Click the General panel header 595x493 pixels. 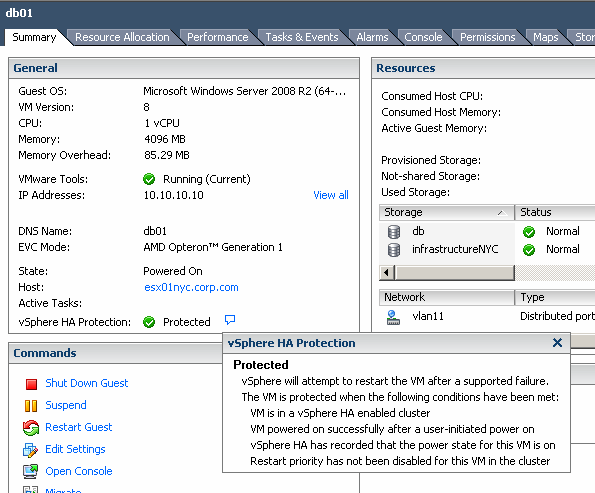[184, 68]
